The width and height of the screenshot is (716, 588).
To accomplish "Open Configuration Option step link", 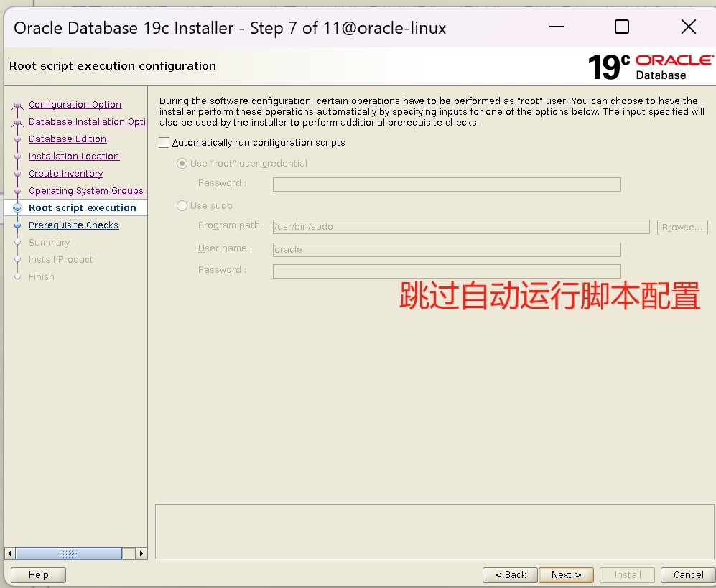I will point(75,105).
